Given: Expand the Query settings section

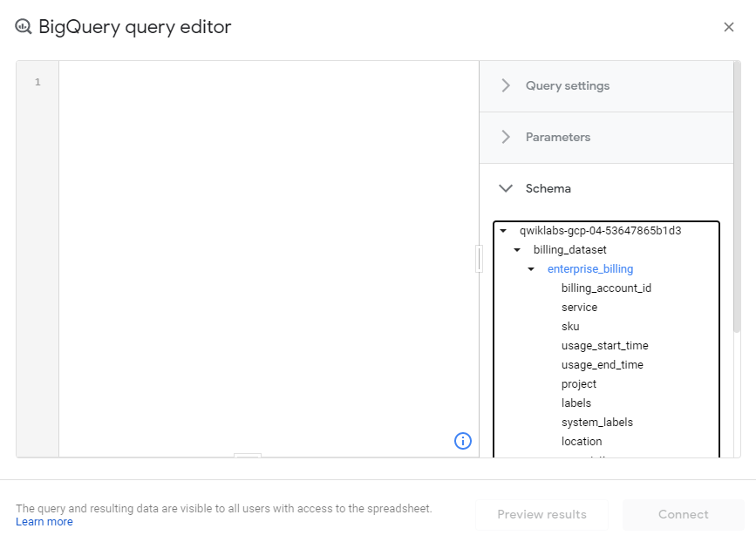Looking at the screenshot, I should 607,85.
